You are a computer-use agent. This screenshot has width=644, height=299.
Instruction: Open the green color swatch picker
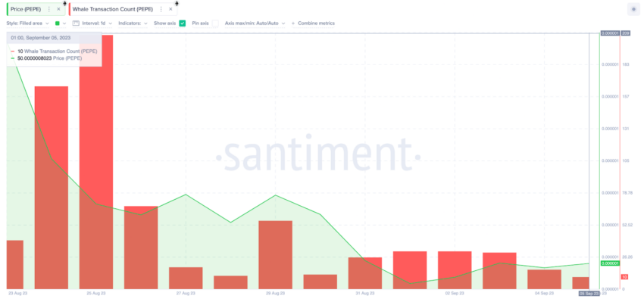coord(58,23)
